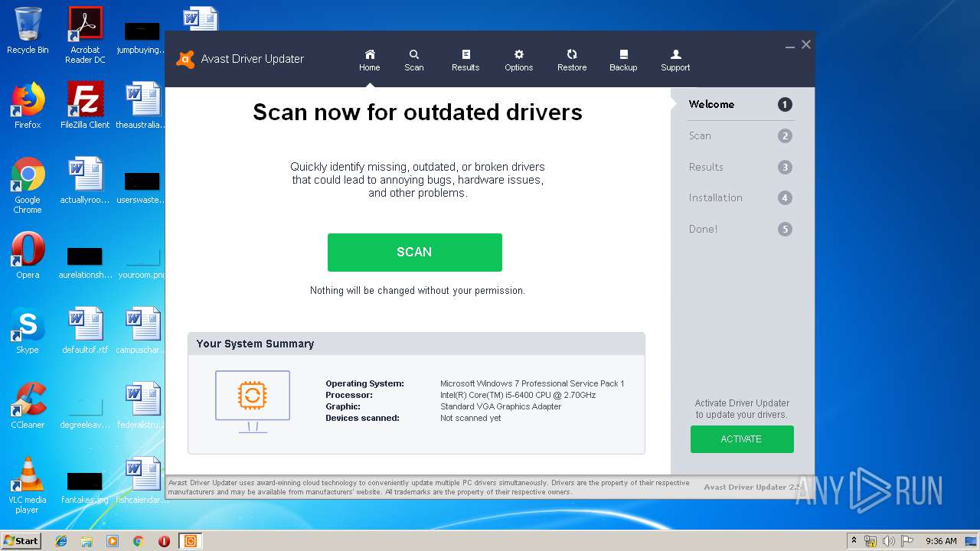This screenshot has width=980, height=551.
Task: Go to the Restore tab
Action: (572, 60)
